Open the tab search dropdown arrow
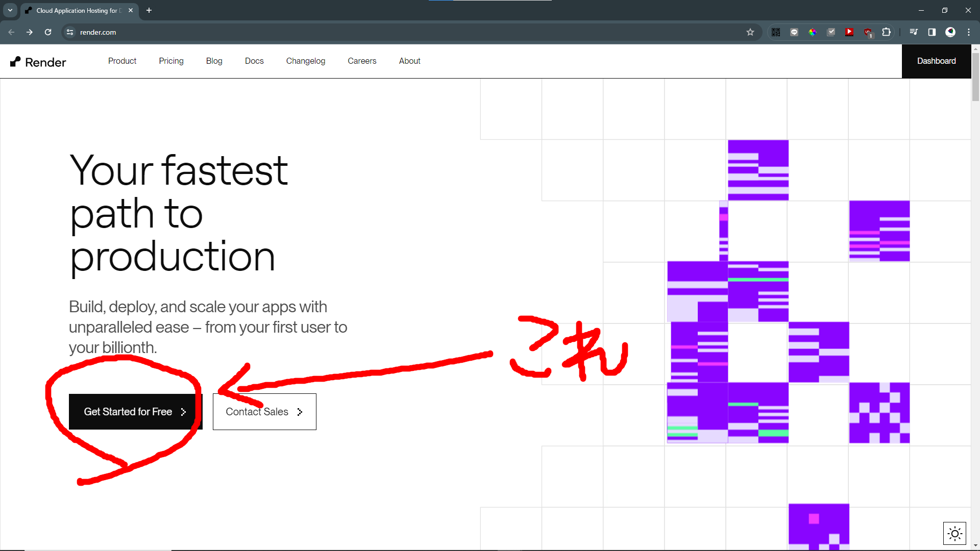Screen dimensions: 980x551 pyautogui.click(x=10, y=10)
